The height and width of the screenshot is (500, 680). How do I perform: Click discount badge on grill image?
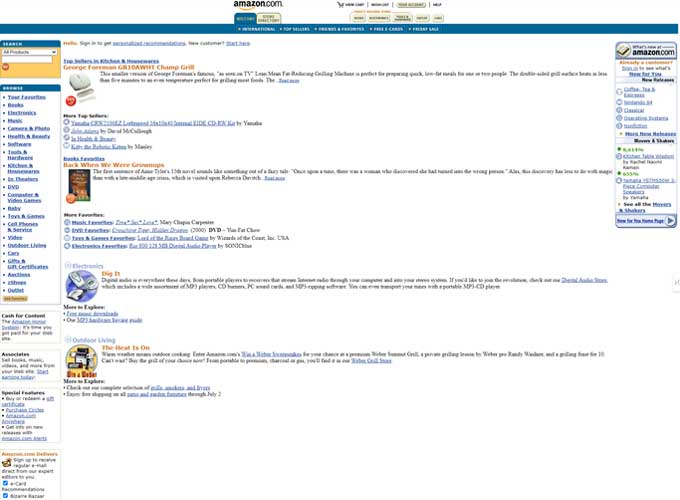tap(70, 101)
